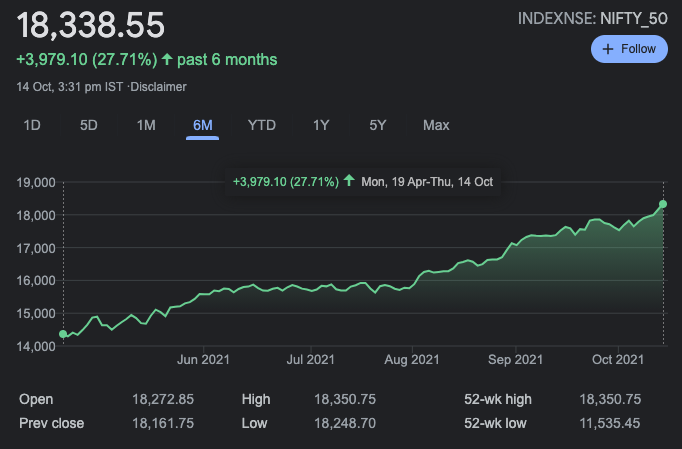Select the 1D time range tab
Screen dimensions: 682x449
click(x=32, y=125)
